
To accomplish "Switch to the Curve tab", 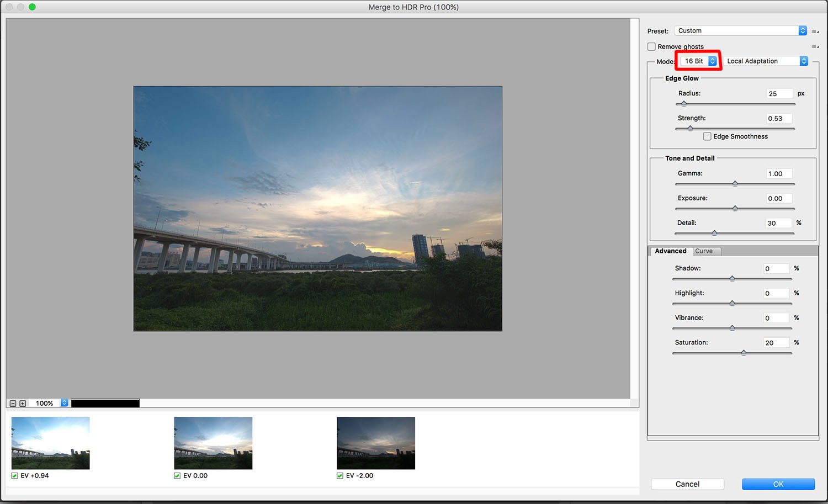I will pos(705,251).
